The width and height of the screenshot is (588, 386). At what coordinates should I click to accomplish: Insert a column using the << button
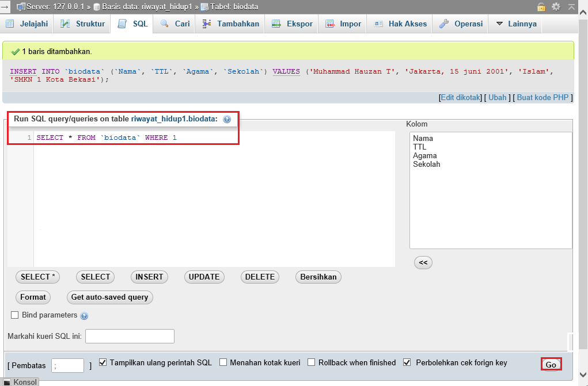coord(423,262)
